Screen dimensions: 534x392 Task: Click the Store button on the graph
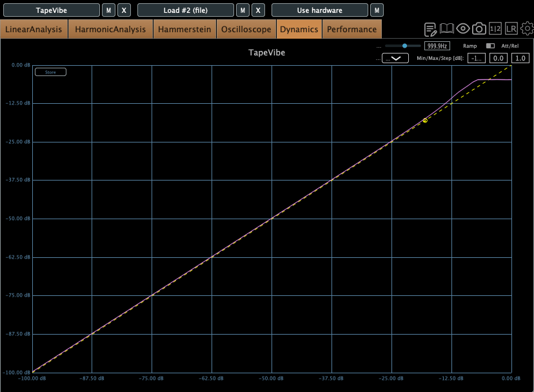(50, 72)
